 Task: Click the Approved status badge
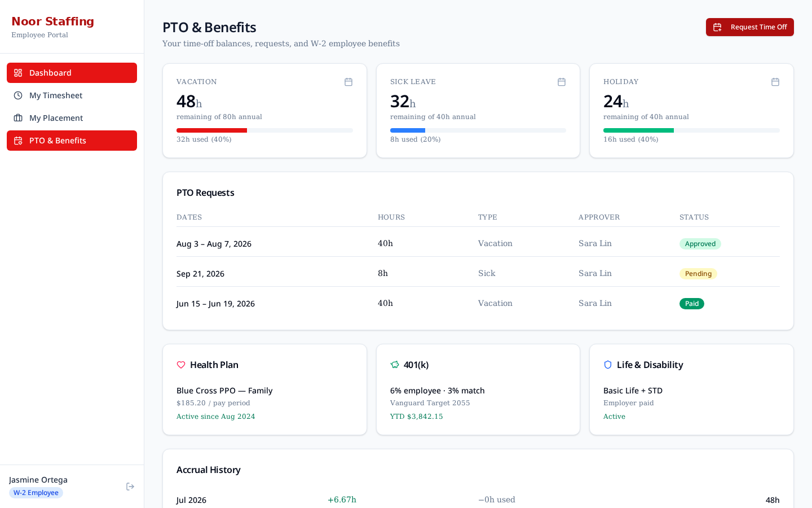point(700,244)
